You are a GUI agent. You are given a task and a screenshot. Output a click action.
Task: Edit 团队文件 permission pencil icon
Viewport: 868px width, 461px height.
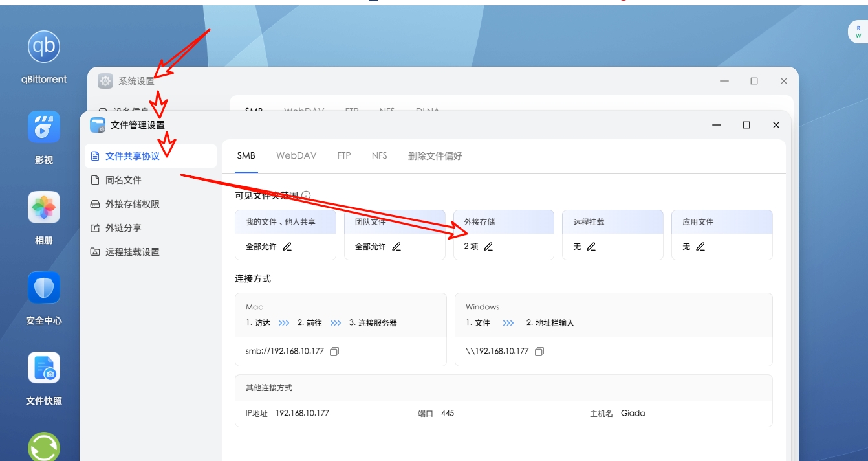(x=396, y=247)
